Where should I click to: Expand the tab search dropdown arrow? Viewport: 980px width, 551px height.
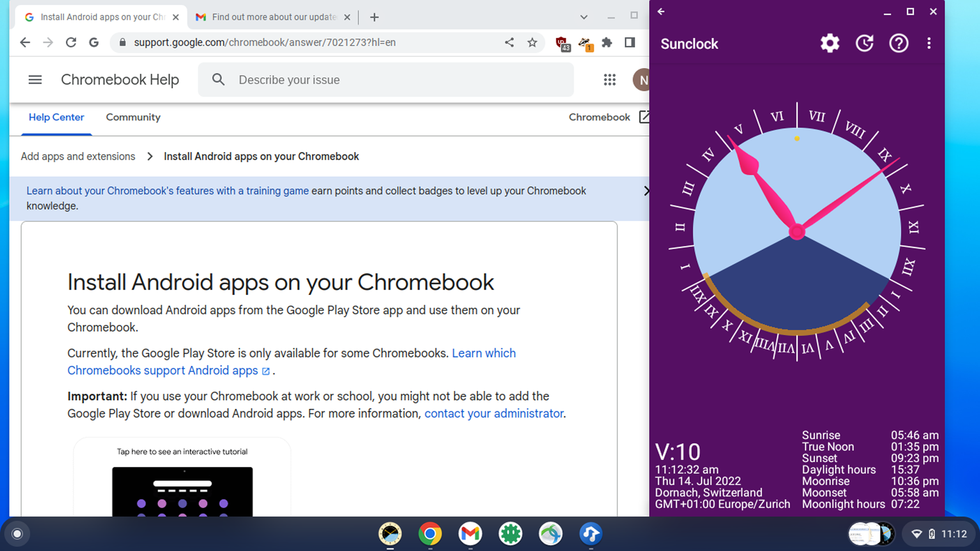tap(584, 17)
